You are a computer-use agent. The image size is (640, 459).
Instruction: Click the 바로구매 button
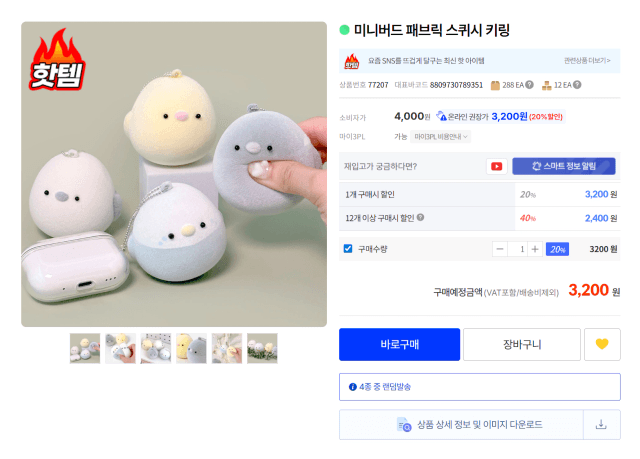(x=399, y=344)
